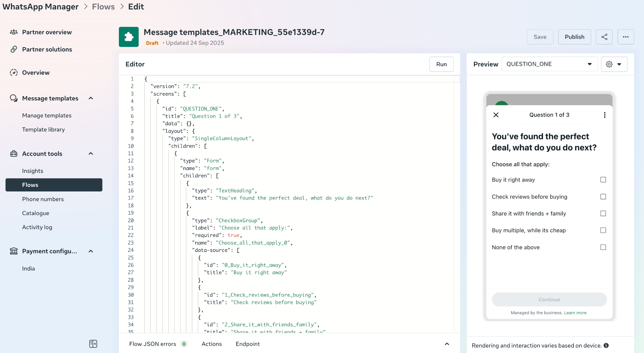Run the flow in the editor

(441, 64)
